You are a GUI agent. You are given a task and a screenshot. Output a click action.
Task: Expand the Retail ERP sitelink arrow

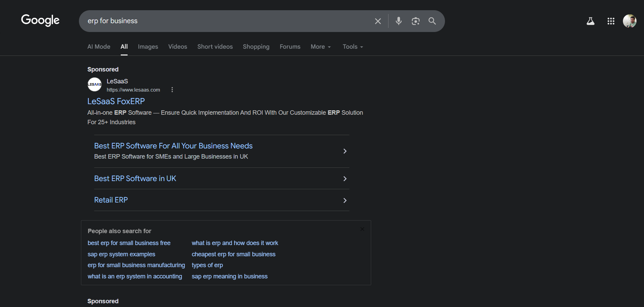pos(345,200)
